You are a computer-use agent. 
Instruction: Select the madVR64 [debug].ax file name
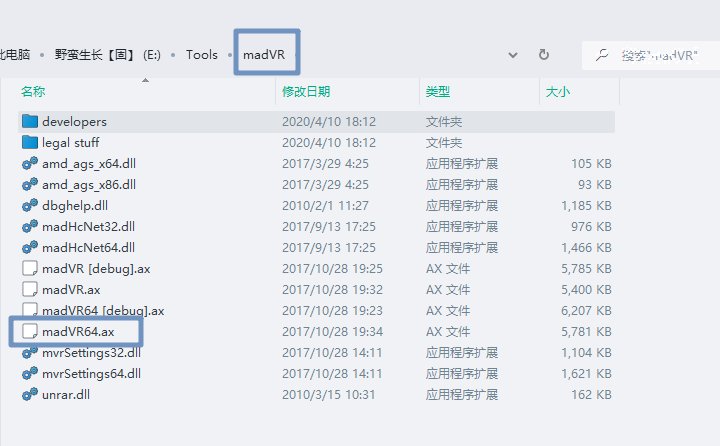point(103,311)
